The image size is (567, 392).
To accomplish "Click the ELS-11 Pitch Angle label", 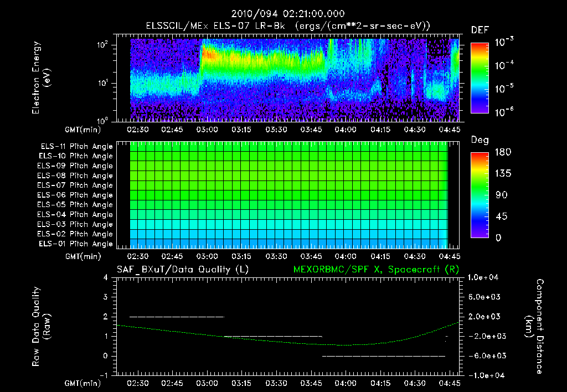I will 76,147.
